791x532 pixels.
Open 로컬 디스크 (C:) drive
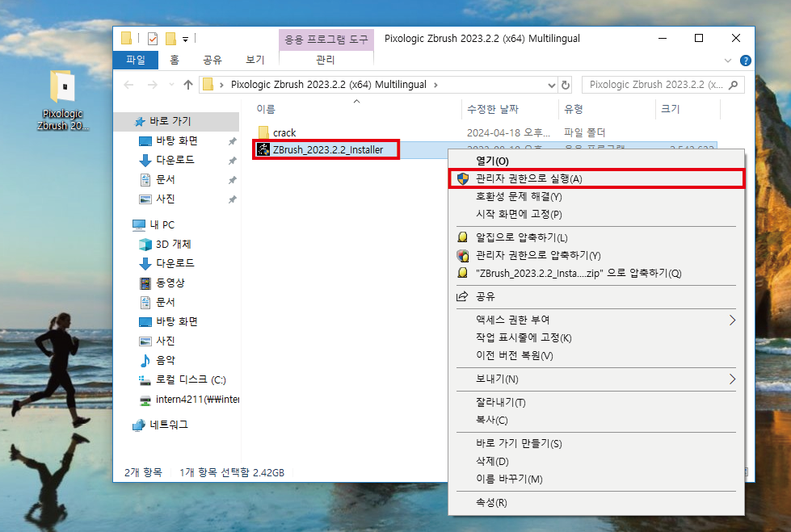pyautogui.click(x=190, y=379)
